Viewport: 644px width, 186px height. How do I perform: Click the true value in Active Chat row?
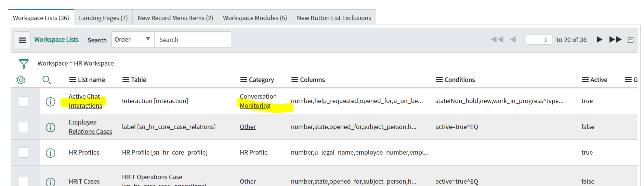(587, 101)
